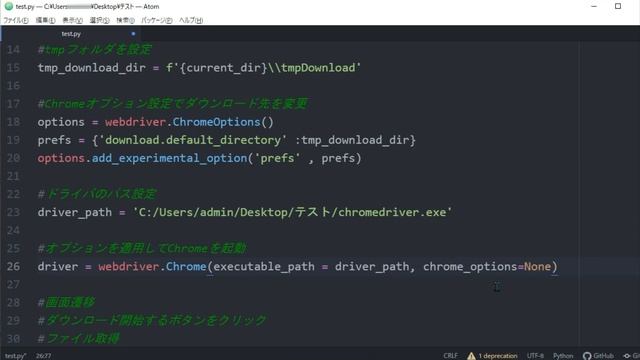The image size is (640, 360).
Task: Click 'download.default_directory' string on line 19
Action: pyautogui.click(x=193, y=140)
